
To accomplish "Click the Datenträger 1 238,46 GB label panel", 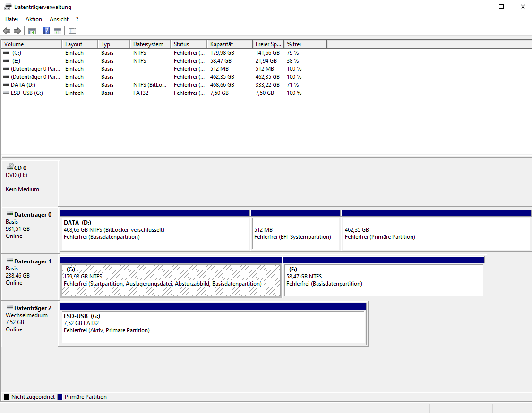I will pos(30,277).
